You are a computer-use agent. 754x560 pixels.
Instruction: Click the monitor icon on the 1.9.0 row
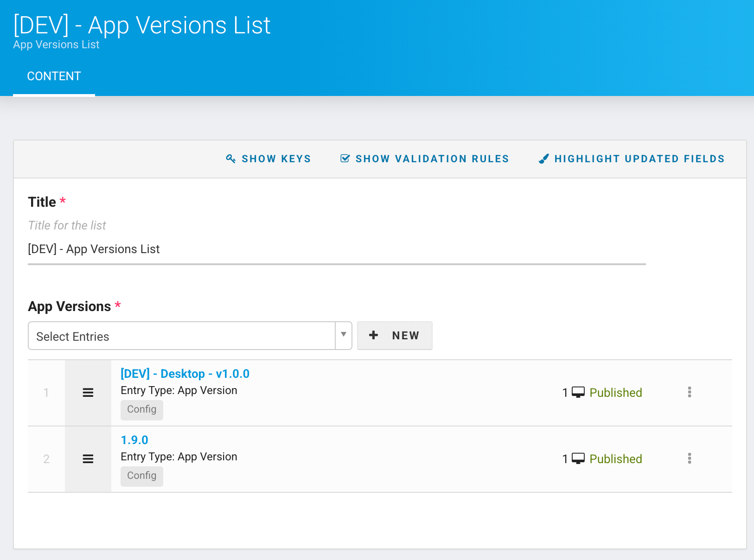[x=578, y=458]
